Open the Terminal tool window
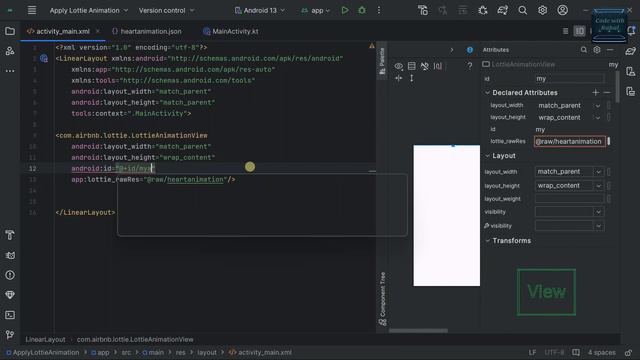This screenshot has width=640, height=360. [x=10, y=315]
